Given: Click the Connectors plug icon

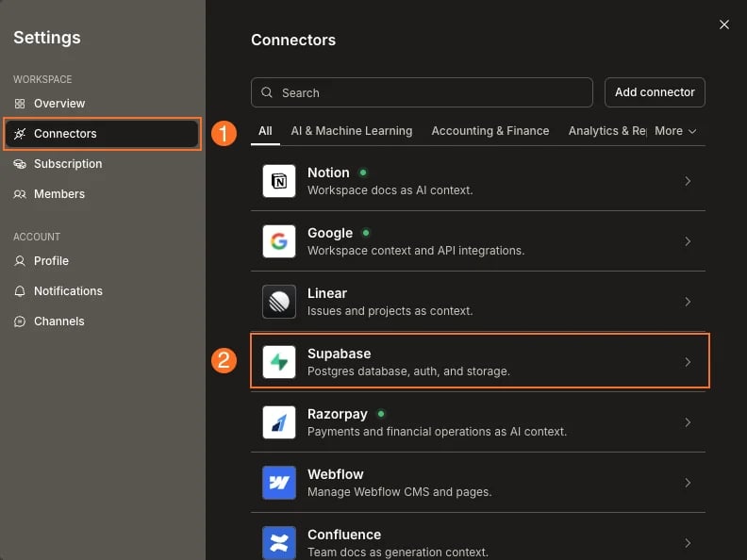Looking at the screenshot, I should (x=20, y=134).
